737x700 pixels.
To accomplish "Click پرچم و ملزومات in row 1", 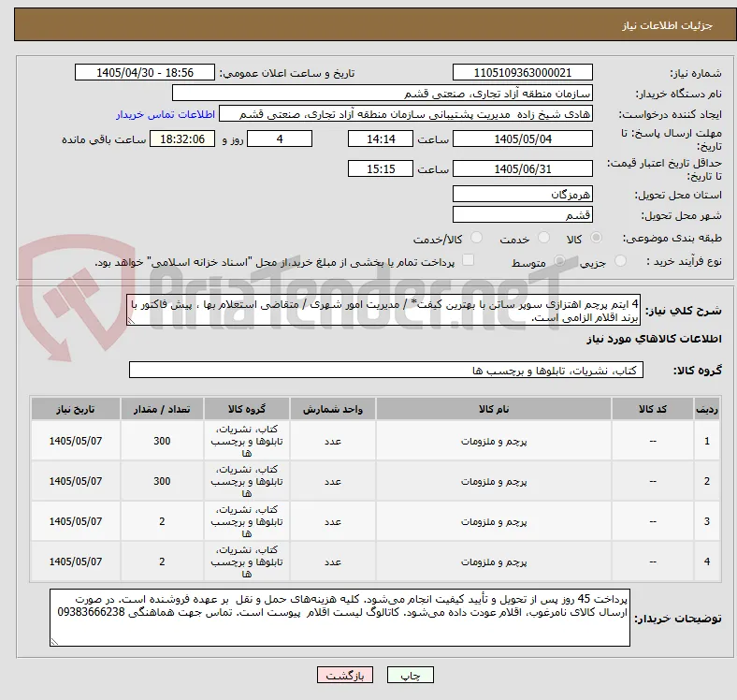I will (494, 441).
